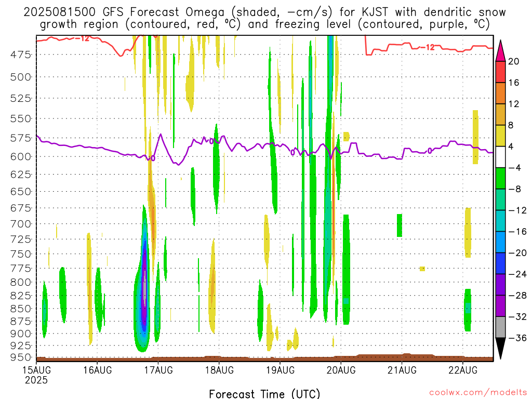This screenshot has width=532, height=399.
Task: Click the Forecast Time (UTC) axis title
Action: 264,394
